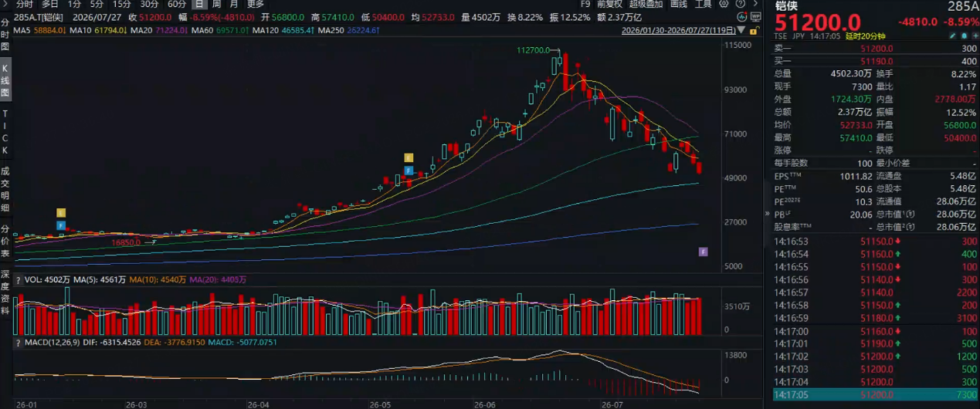Viewport: 980px width, 409px height.
Task: Open the TICK sidebar tab
Action: 5,131
